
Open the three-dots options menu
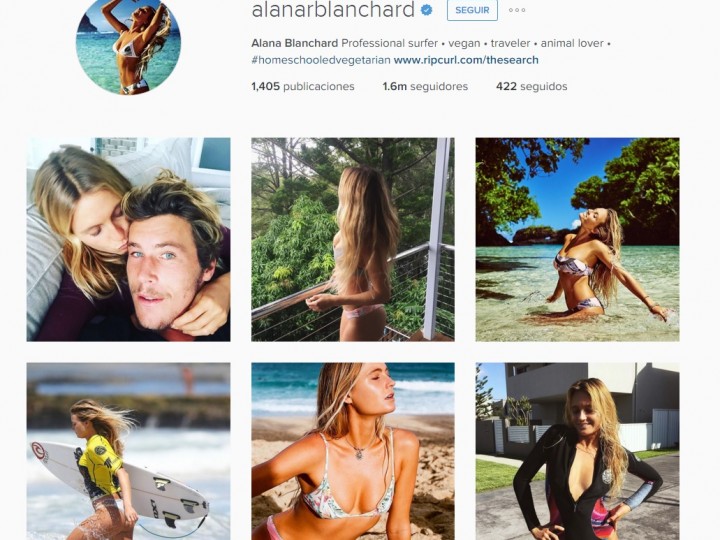(x=517, y=10)
